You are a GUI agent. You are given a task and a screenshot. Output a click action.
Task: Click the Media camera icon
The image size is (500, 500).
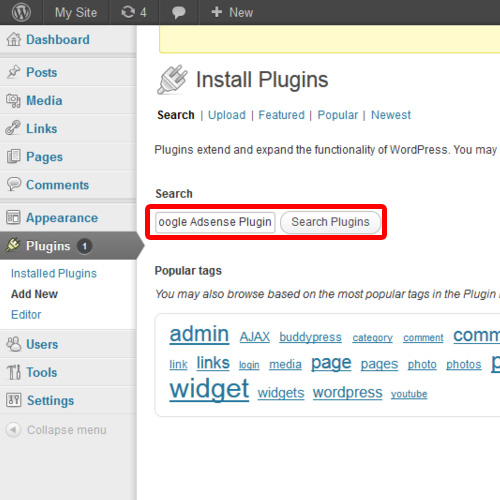click(x=13, y=100)
